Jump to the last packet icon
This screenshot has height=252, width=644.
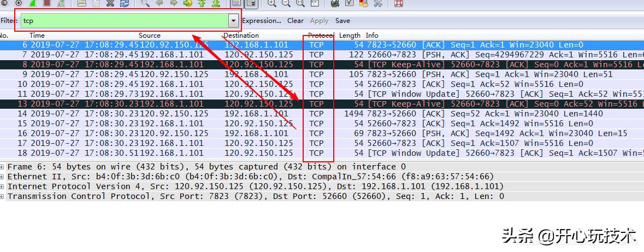[215, 3]
